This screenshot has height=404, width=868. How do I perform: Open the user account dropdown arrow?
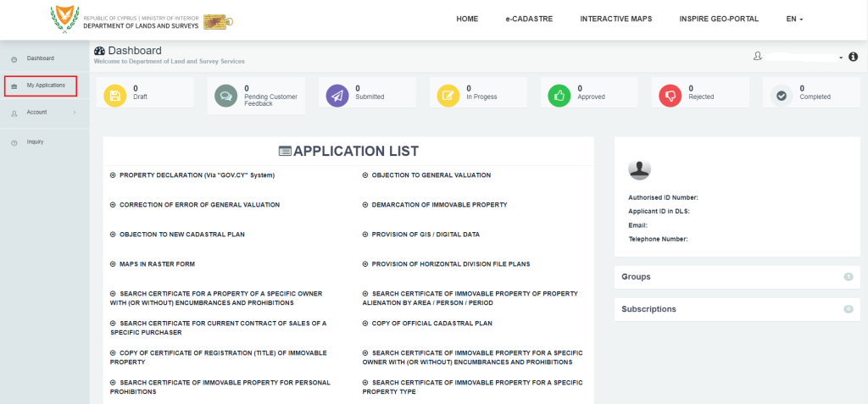tap(841, 58)
